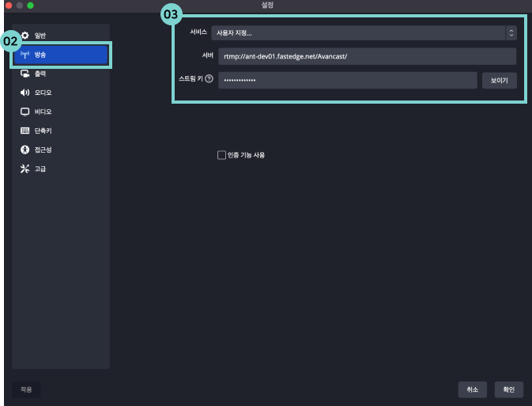Click the 적용 apply button

pyautogui.click(x=26, y=389)
